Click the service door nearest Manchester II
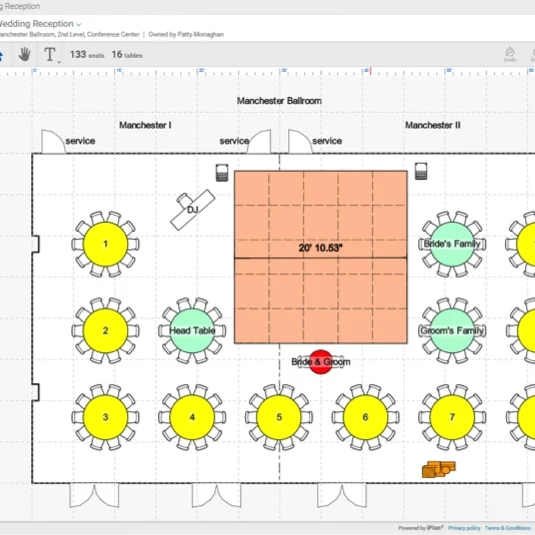 (300, 141)
